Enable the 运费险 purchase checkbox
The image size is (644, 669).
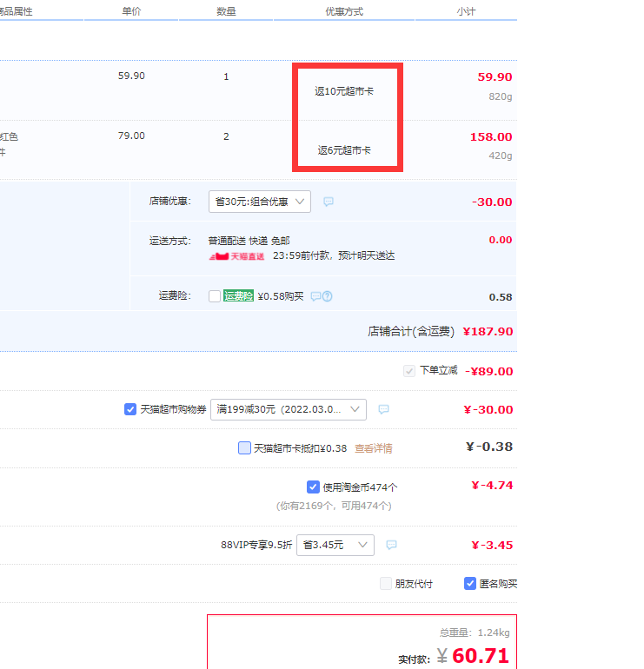pyautogui.click(x=215, y=296)
